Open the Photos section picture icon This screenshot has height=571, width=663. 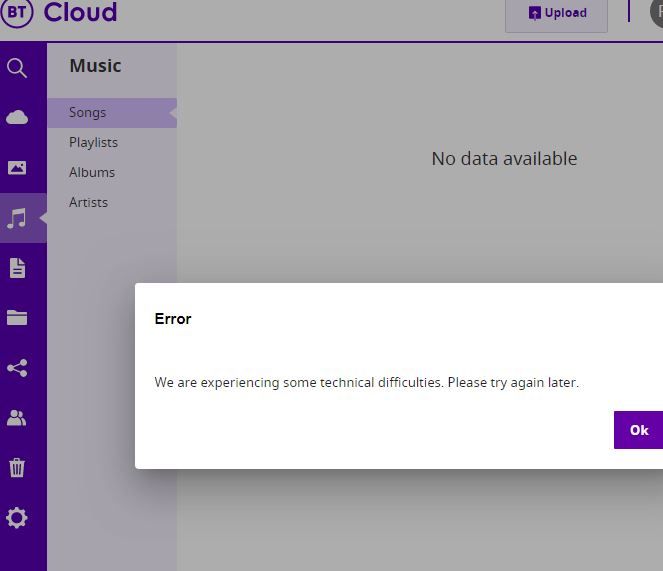[17, 168]
